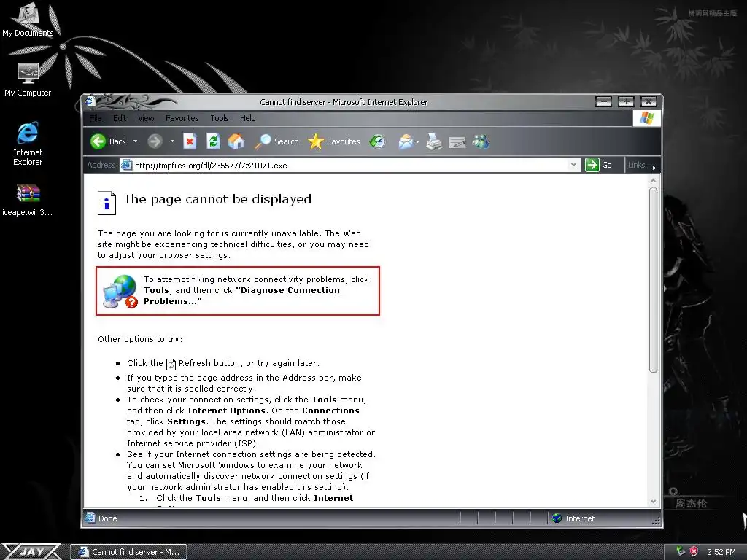This screenshot has height=560, width=747.
Task: Select the iceape.win3... archive icon
Action: [28, 201]
